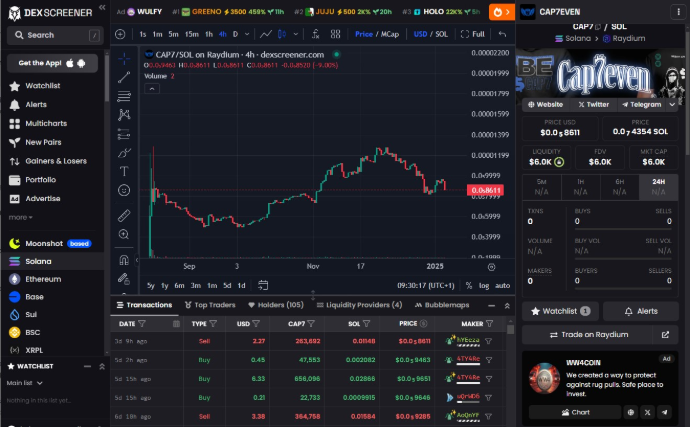Image resolution: width=690 pixels, height=427 pixels.
Task: Click the Cap7even banner image
Action: (x=600, y=74)
